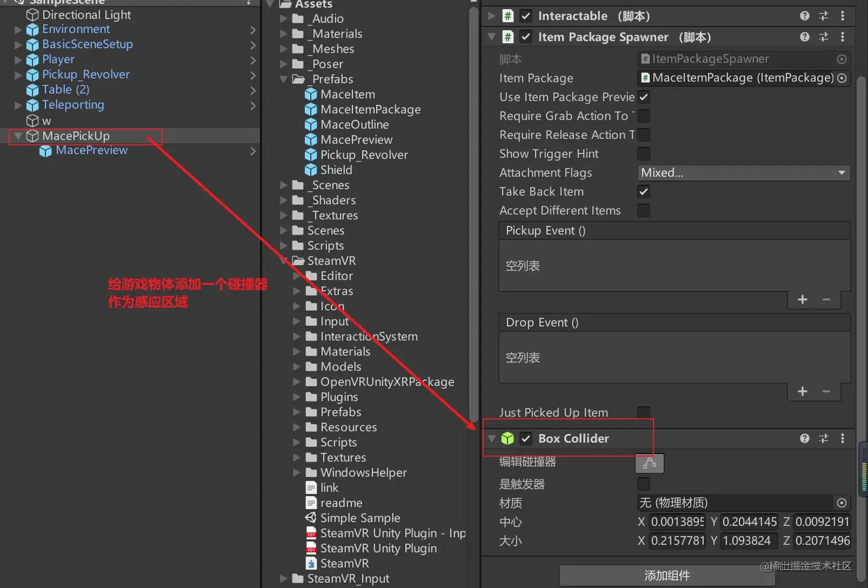The width and height of the screenshot is (868, 588).
Task: Expand the _Audio folder
Action: 284,19
